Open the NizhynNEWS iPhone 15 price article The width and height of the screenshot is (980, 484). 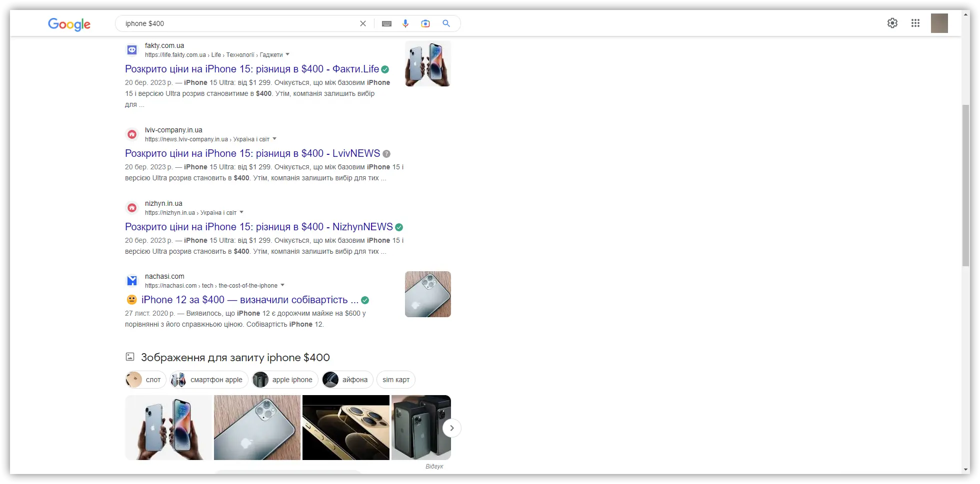[259, 227]
